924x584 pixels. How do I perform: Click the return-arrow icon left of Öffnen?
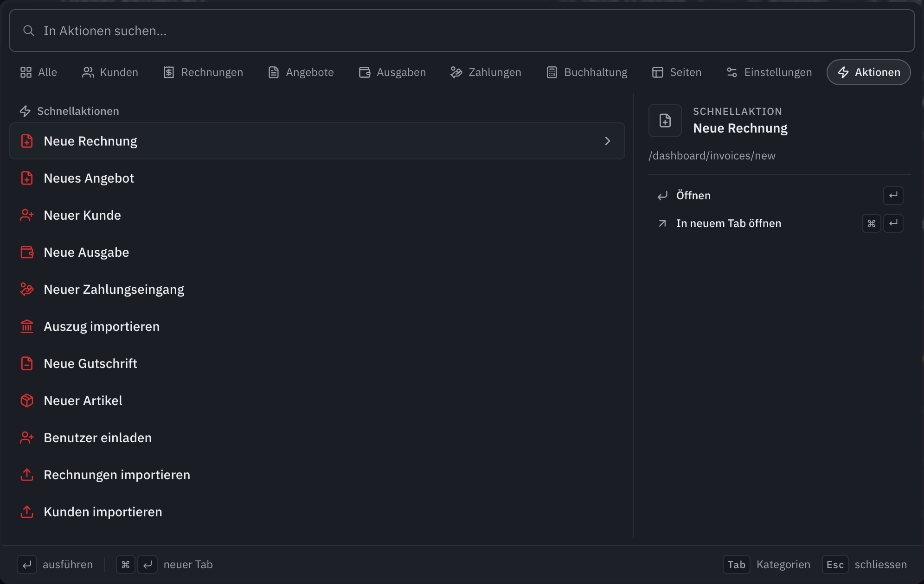pos(662,196)
